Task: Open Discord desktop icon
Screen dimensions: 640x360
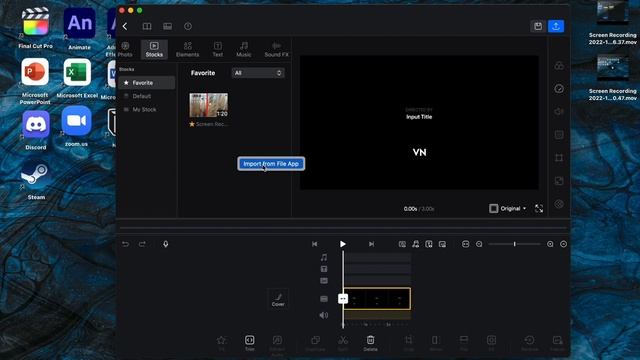Action: (x=36, y=130)
